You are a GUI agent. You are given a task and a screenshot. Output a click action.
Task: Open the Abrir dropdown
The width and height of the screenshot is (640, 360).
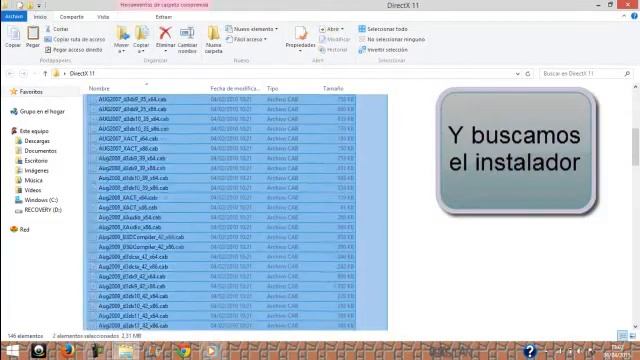pyautogui.click(x=342, y=29)
